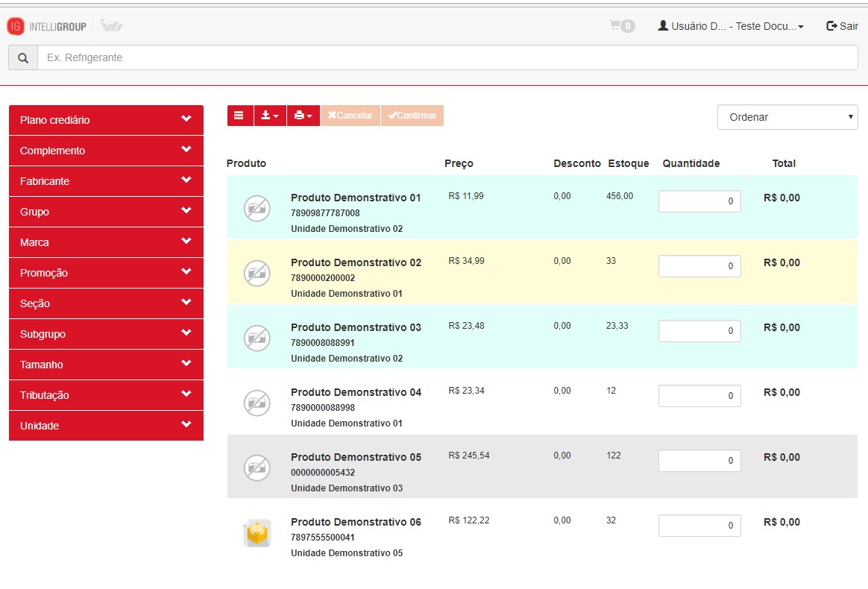Click Produto Demonstrativo 02 no-image thumbnail
868x589 pixels.
[x=257, y=274]
